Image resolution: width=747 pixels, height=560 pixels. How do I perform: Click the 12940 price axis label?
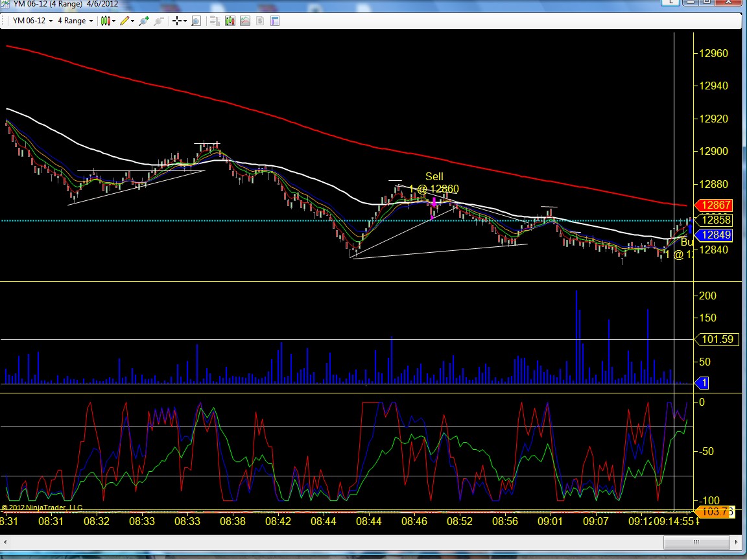tap(713, 86)
